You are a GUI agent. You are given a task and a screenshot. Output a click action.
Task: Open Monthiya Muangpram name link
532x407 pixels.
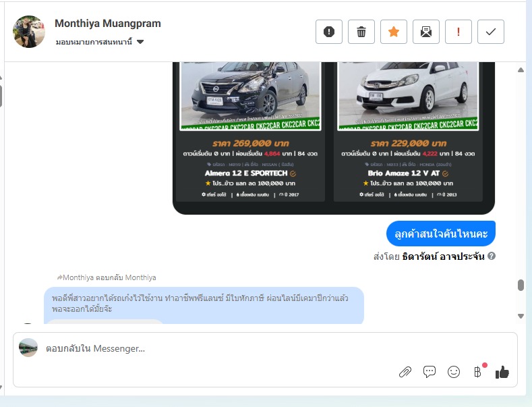click(108, 24)
